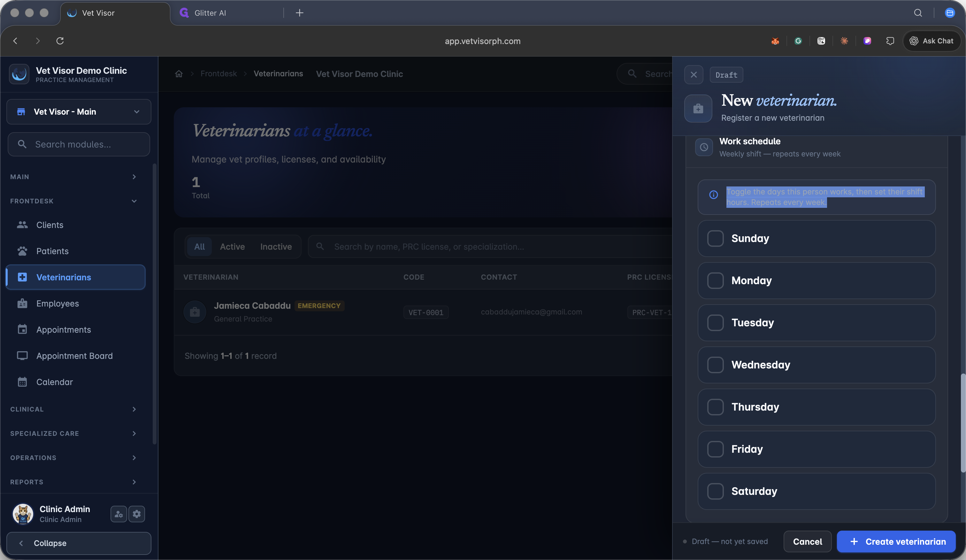Go to Employees in the sidebar

(75, 303)
